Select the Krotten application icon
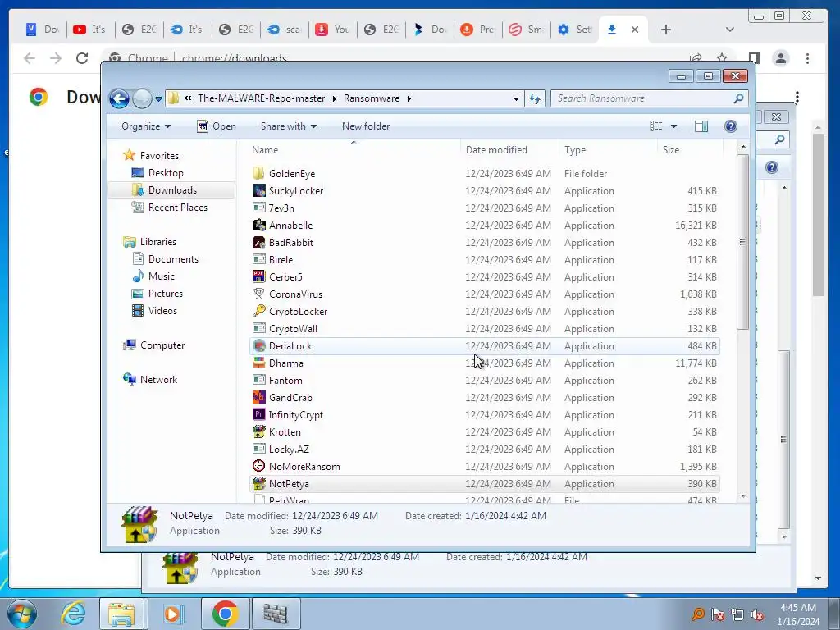This screenshot has width=840, height=630. pos(258,431)
